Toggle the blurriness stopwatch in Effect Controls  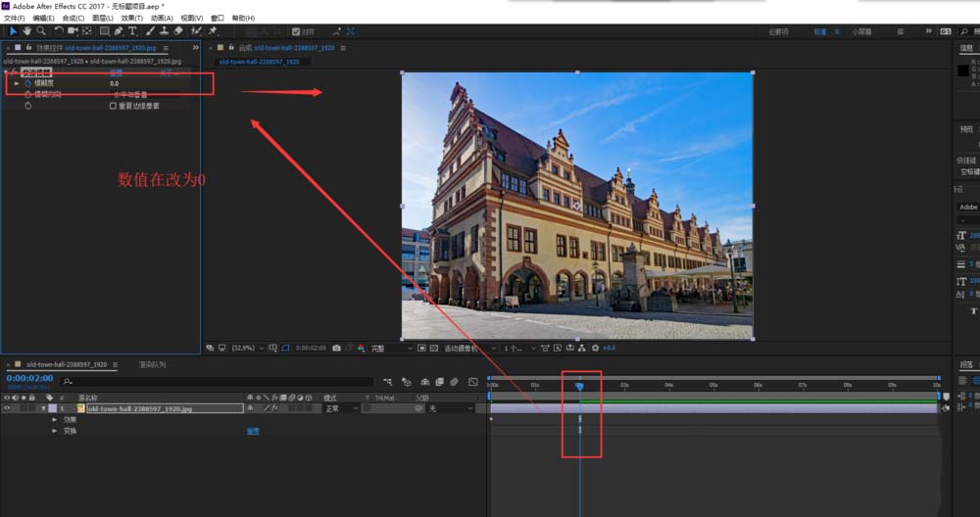(x=28, y=83)
